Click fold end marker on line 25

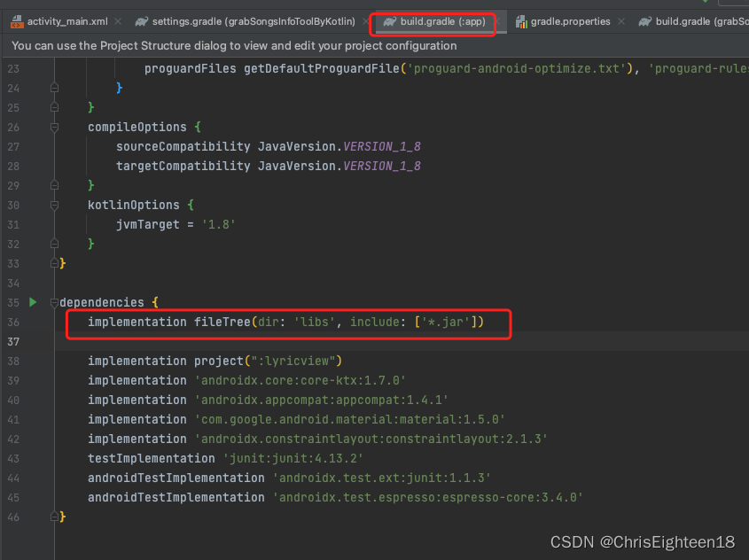(x=54, y=107)
